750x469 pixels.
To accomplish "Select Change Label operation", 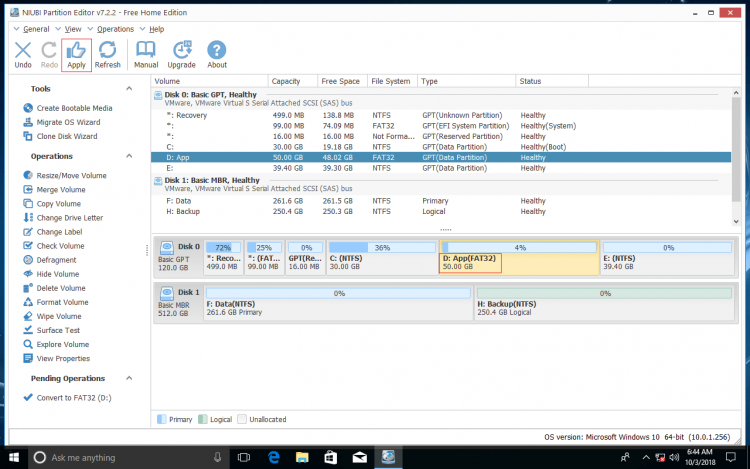I will [x=53, y=232].
